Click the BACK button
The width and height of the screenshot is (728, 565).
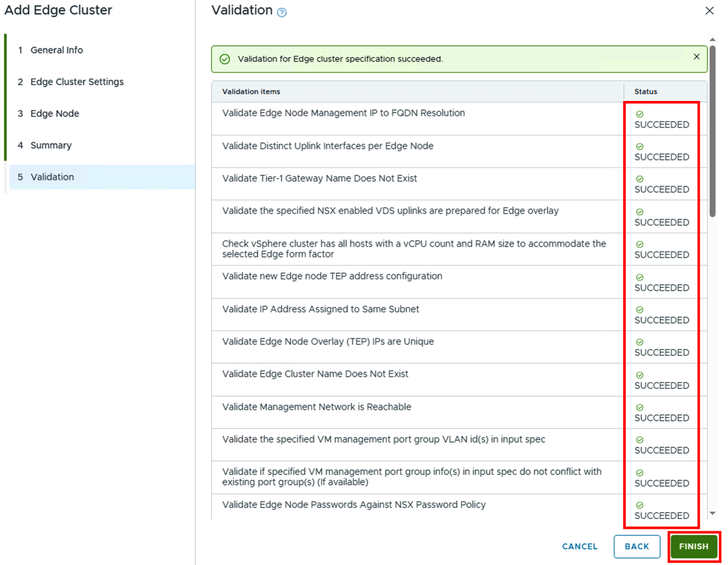[637, 546]
